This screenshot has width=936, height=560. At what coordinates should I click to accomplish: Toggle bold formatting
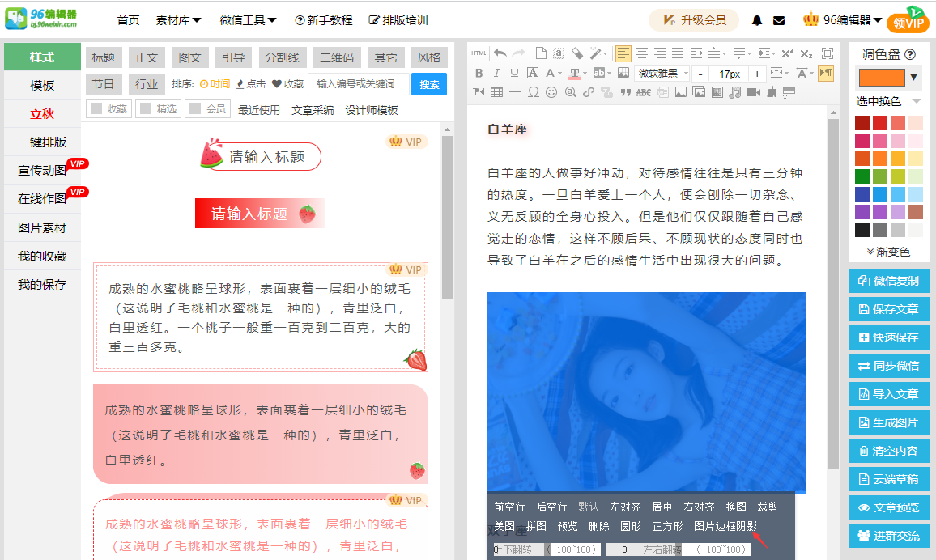479,74
